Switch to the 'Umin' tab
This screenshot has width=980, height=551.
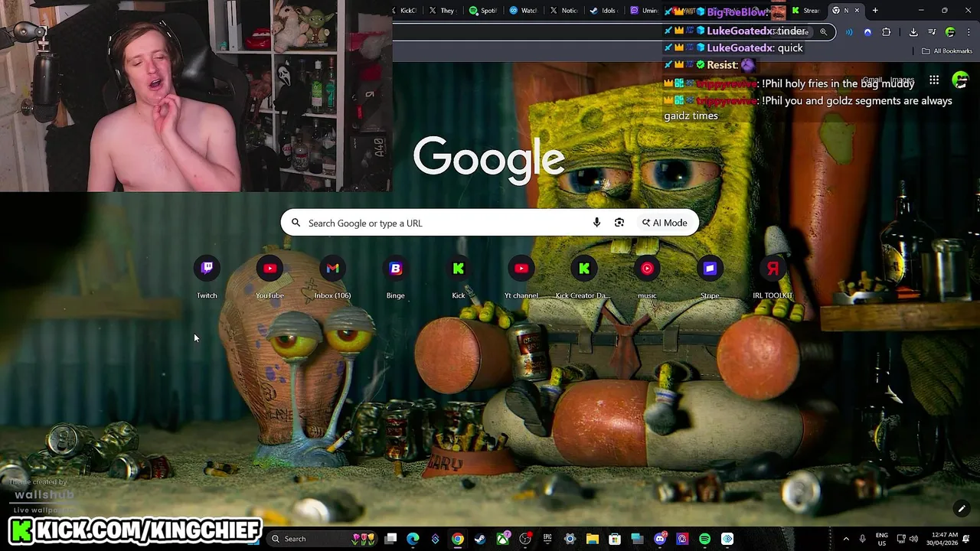pos(645,11)
